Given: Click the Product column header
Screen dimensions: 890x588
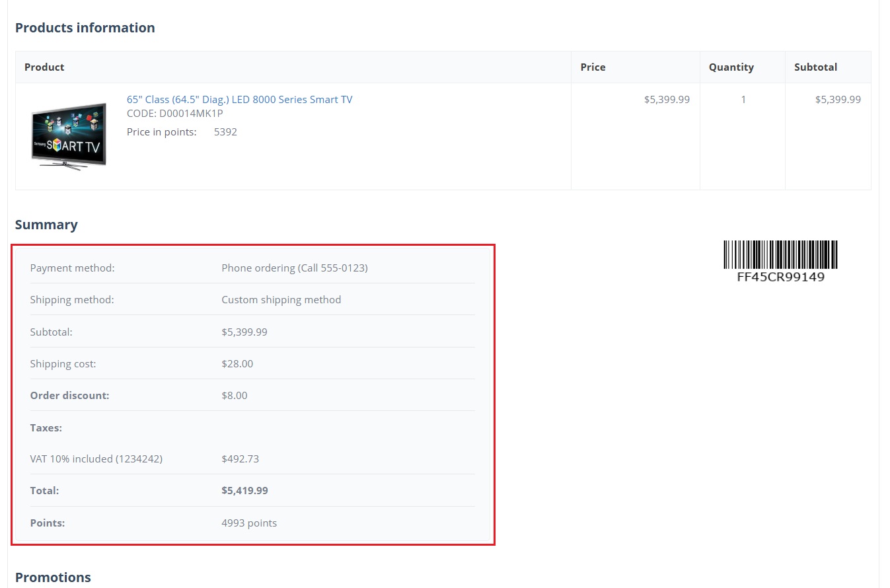Looking at the screenshot, I should [x=44, y=67].
